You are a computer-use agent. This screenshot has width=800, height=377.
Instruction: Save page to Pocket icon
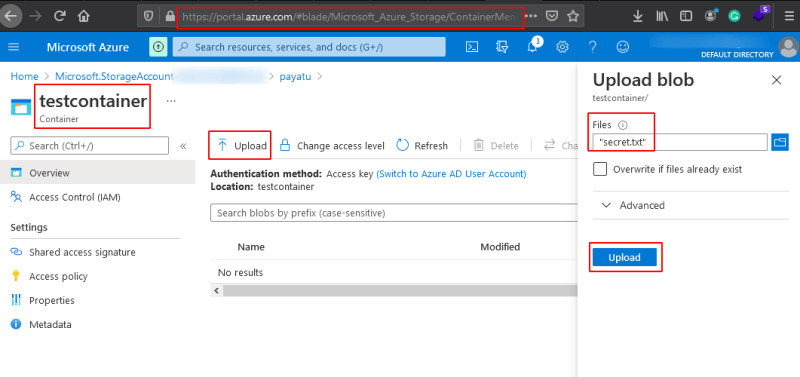(x=552, y=16)
